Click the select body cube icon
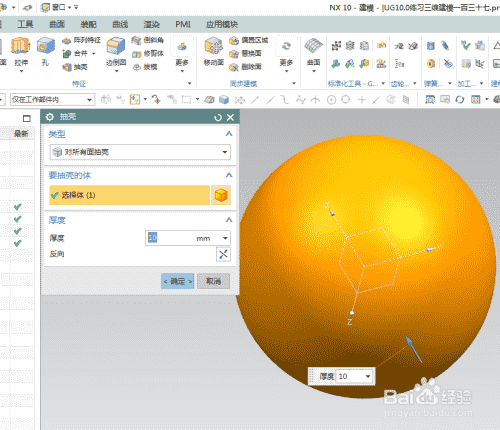The width and height of the screenshot is (500, 430). pyautogui.click(x=221, y=195)
